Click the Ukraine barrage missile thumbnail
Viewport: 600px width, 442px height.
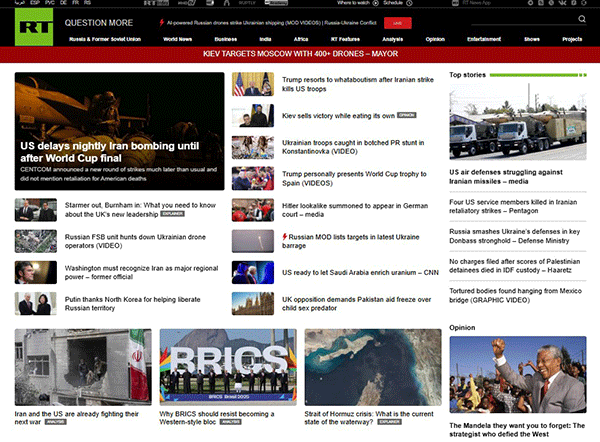(x=253, y=241)
